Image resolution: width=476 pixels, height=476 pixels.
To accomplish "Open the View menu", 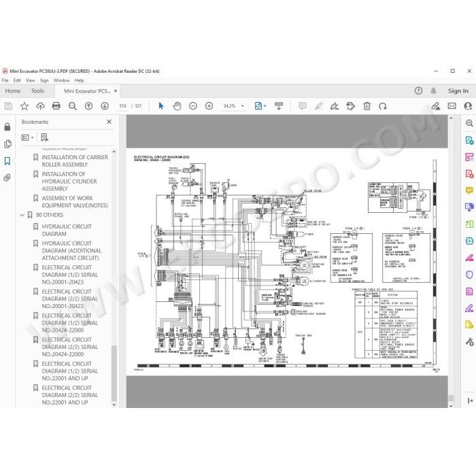I will [31, 80].
